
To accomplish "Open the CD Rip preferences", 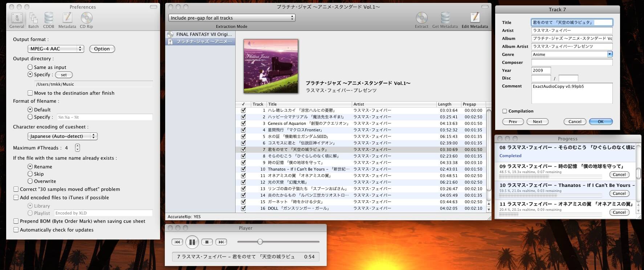I will click(86, 20).
